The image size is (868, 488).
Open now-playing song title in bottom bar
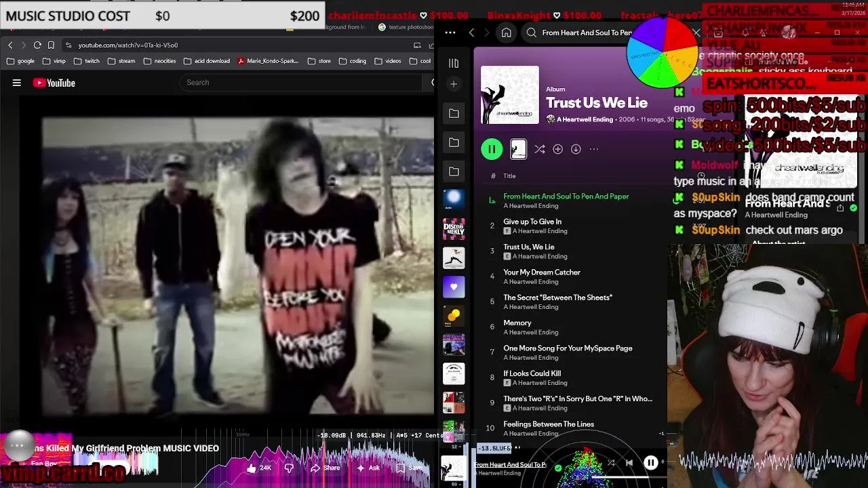pos(510,465)
